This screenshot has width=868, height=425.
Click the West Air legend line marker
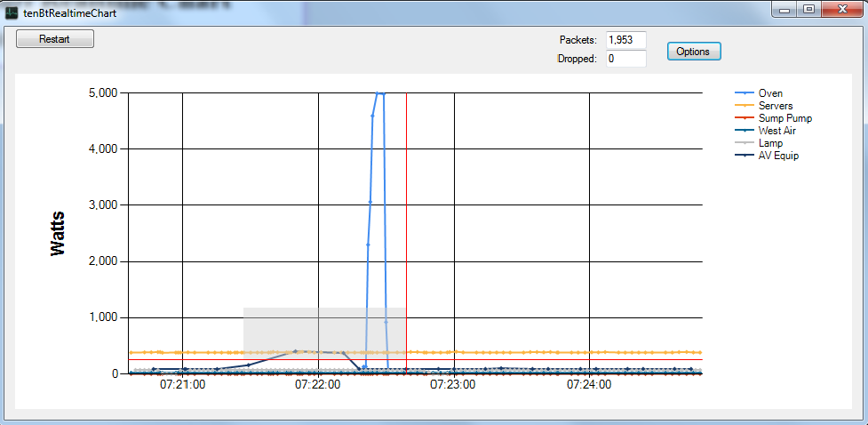pyautogui.click(x=745, y=131)
